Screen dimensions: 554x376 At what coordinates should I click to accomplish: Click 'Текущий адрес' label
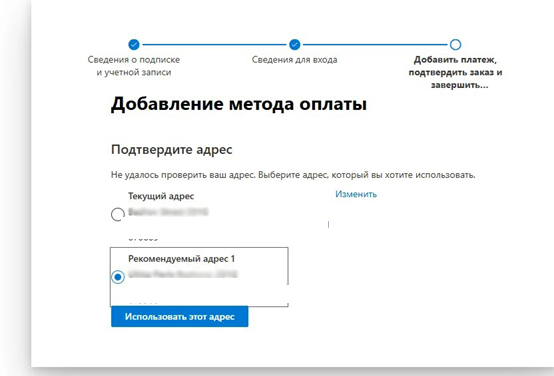(161, 196)
